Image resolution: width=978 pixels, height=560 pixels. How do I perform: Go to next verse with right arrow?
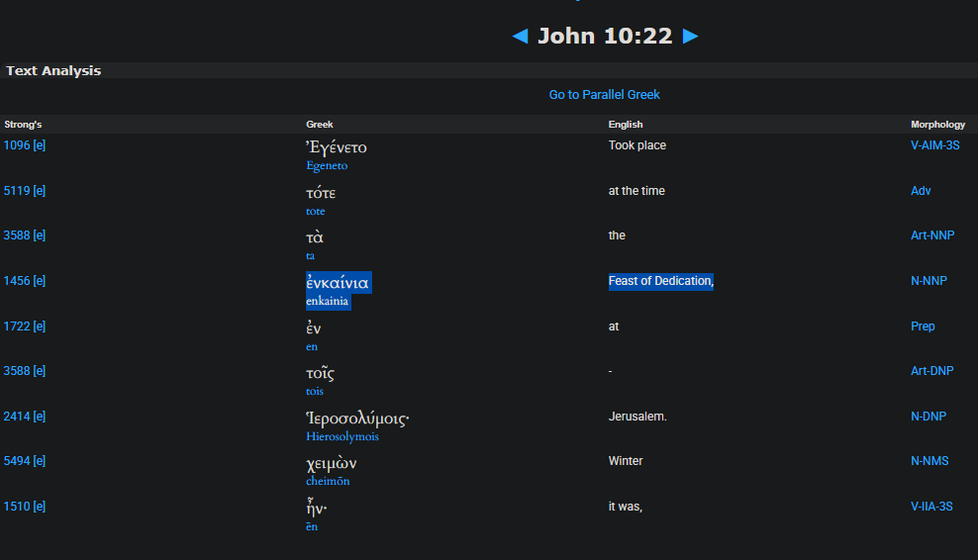(x=690, y=37)
